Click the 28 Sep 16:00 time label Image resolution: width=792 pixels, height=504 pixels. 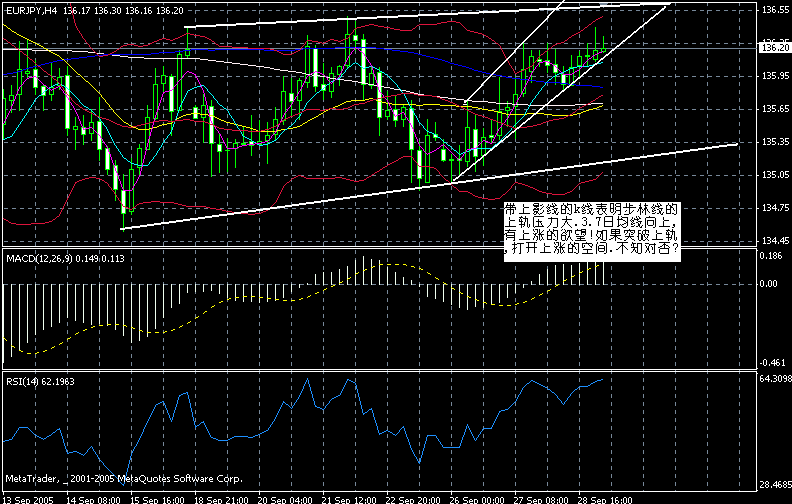point(605,500)
